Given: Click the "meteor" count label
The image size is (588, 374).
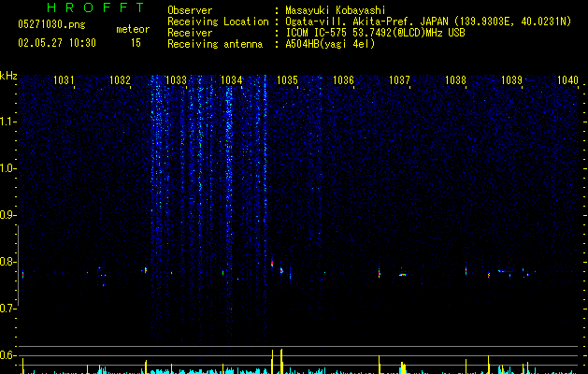Looking at the screenshot, I should 133,29.
